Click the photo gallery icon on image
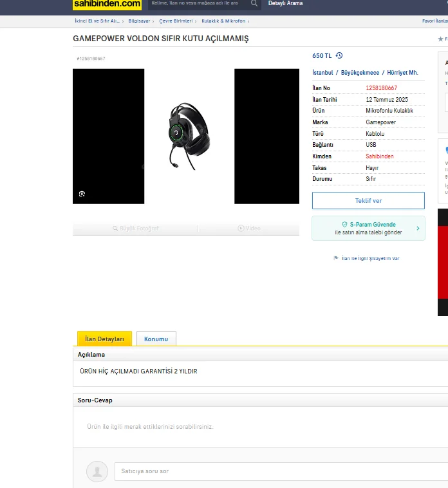The height and width of the screenshot is (488, 448). tap(82, 194)
